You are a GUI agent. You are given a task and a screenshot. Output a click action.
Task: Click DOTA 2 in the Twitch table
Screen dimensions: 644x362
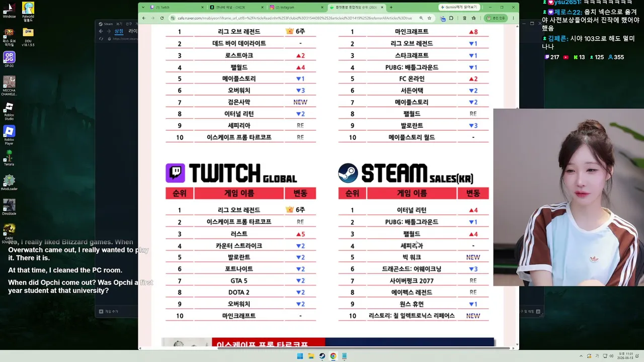[239, 292]
